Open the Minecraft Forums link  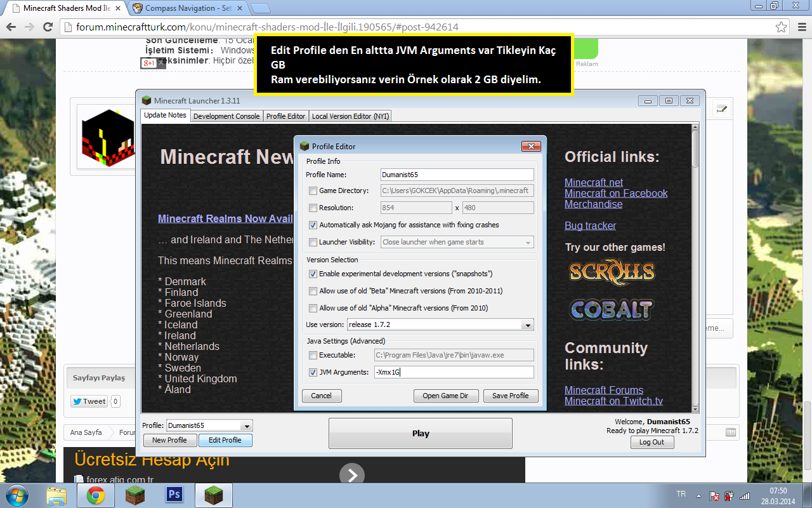[604, 390]
